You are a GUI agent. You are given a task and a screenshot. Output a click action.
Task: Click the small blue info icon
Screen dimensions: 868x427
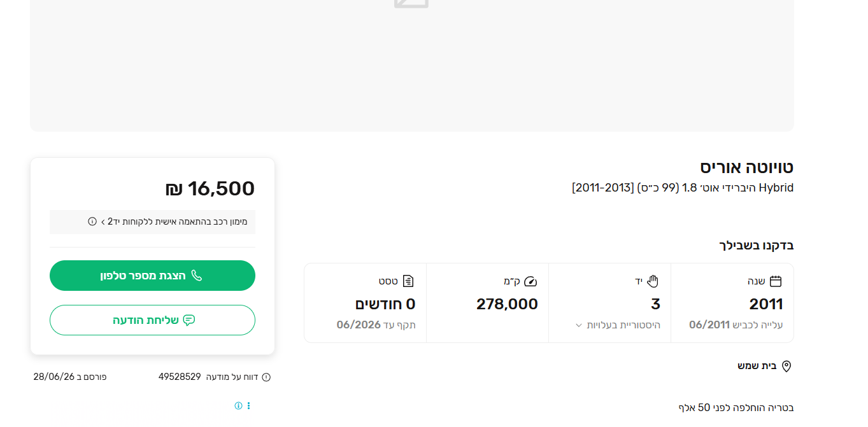pos(239,405)
